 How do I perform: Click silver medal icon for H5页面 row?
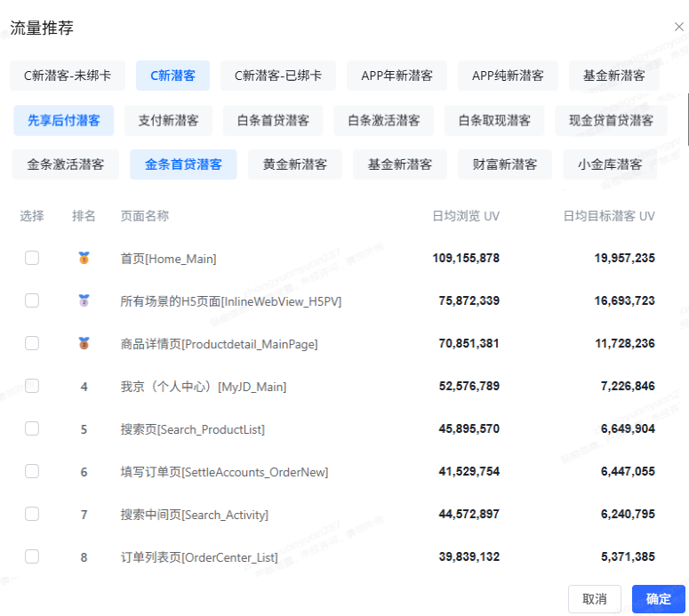tap(84, 300)
